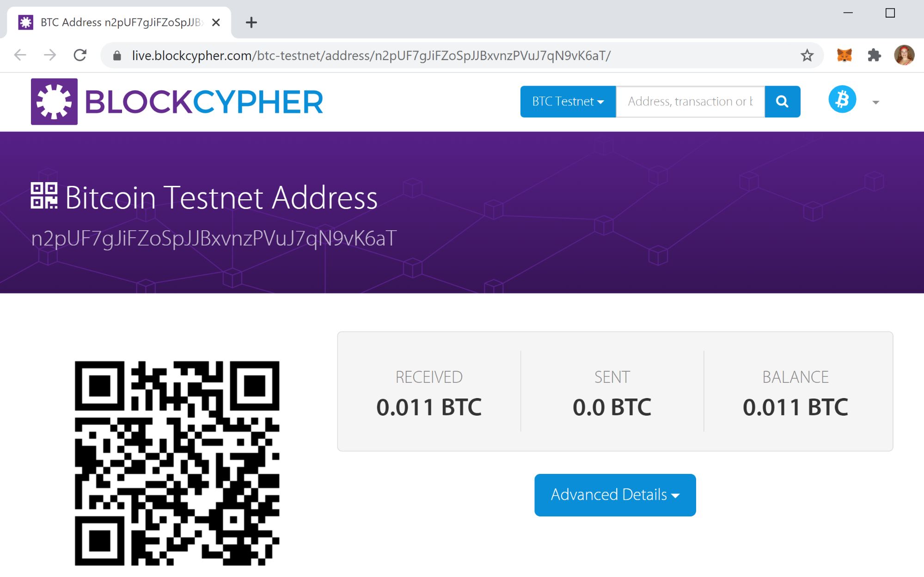924x577 pixels.
Task: Expand the Advanced Details dropdown
Action: click(x=615, y=495)
